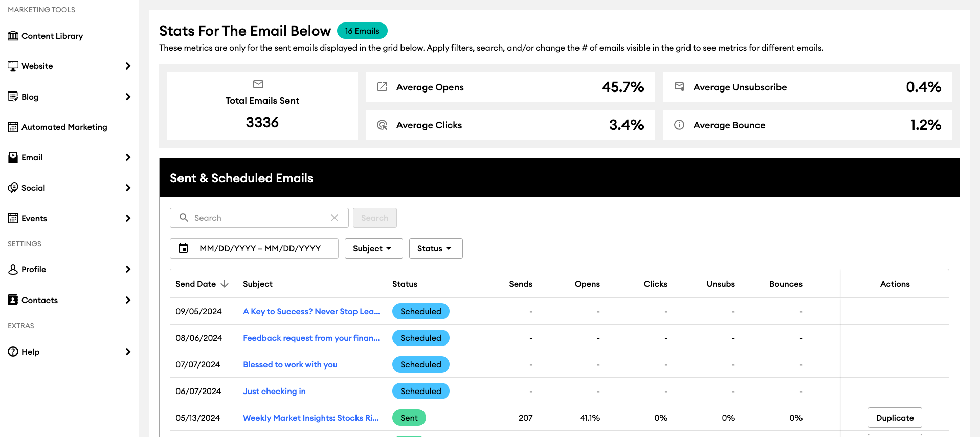Viewport: 980px width, 437px height.
Task: Open the Social menu item
Action: coord(33,188)
